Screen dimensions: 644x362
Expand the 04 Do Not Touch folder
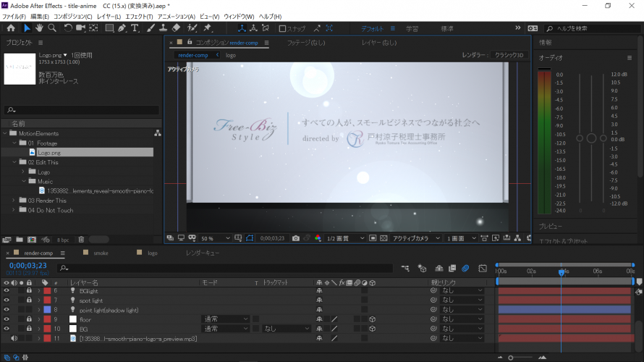(x=14, y=210)
